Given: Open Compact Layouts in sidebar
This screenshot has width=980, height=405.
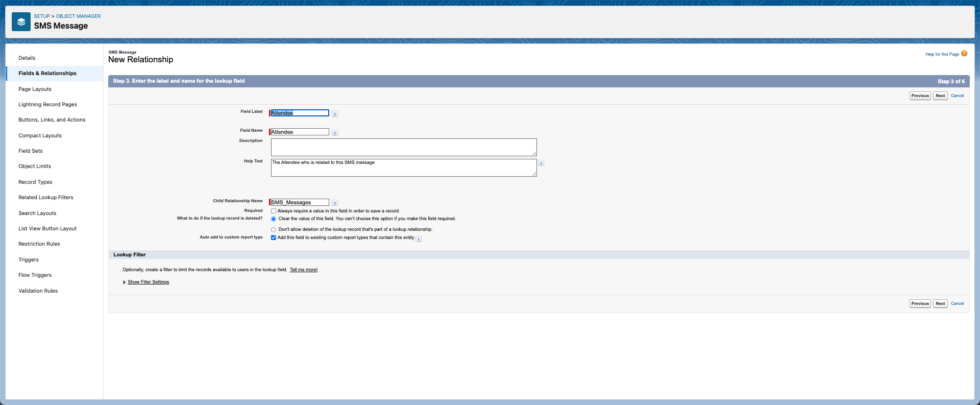Looking at the screenshot, I should [40, 135].
